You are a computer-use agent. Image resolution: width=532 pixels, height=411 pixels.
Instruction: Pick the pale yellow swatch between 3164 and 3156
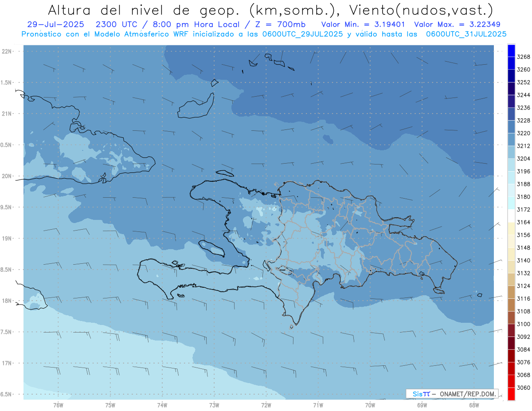[511, 228]
